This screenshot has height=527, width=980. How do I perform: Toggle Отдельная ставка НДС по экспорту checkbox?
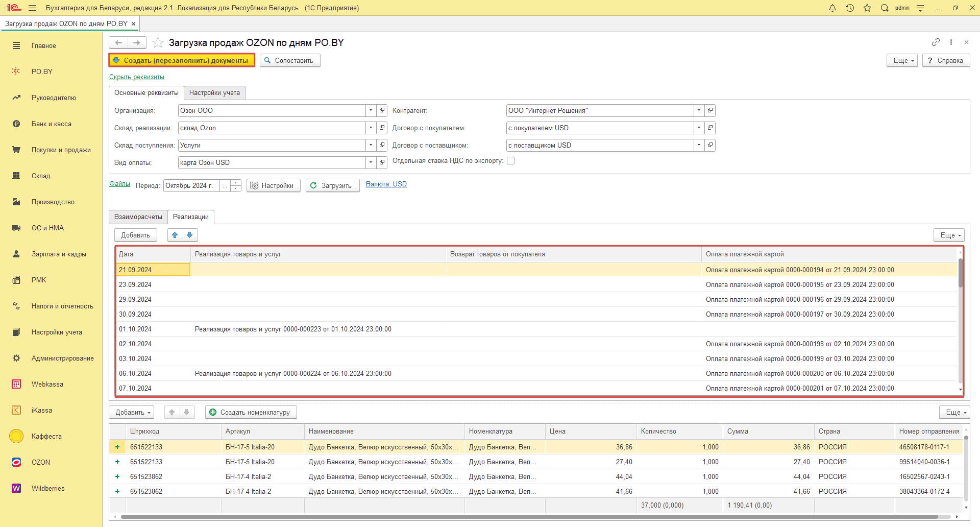point(511,161)
